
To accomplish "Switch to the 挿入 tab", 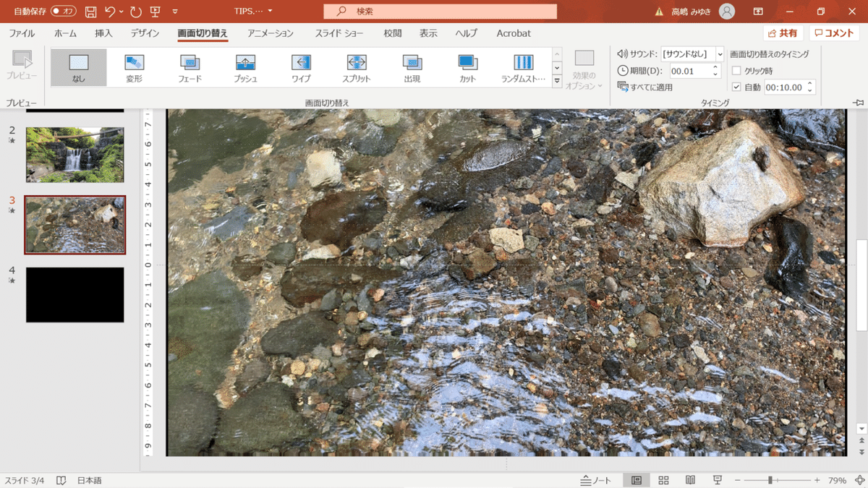I will click(103, 33).
